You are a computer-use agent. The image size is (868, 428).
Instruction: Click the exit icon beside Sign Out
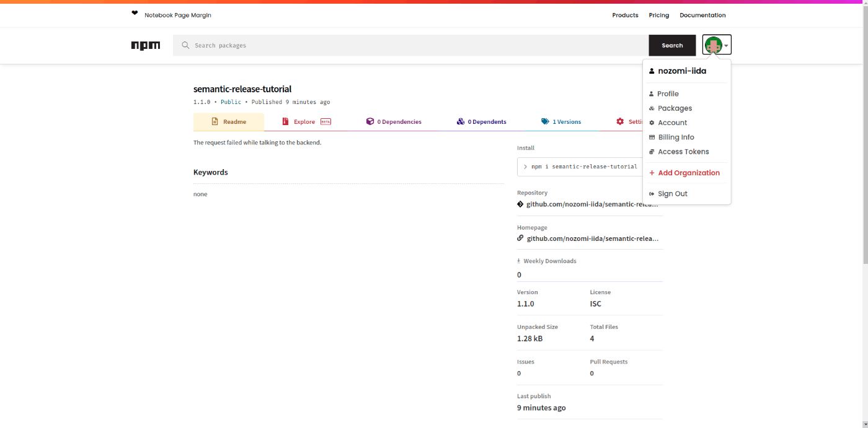click(x=652, y=194)
